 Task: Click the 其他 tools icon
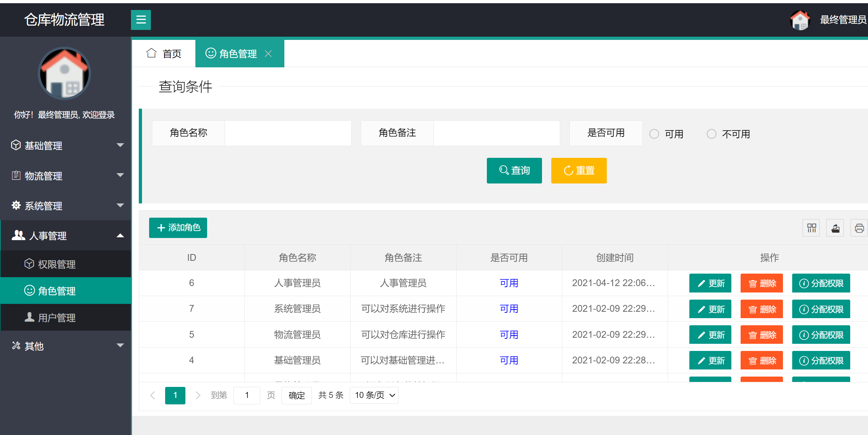click(x=16, y=345)
